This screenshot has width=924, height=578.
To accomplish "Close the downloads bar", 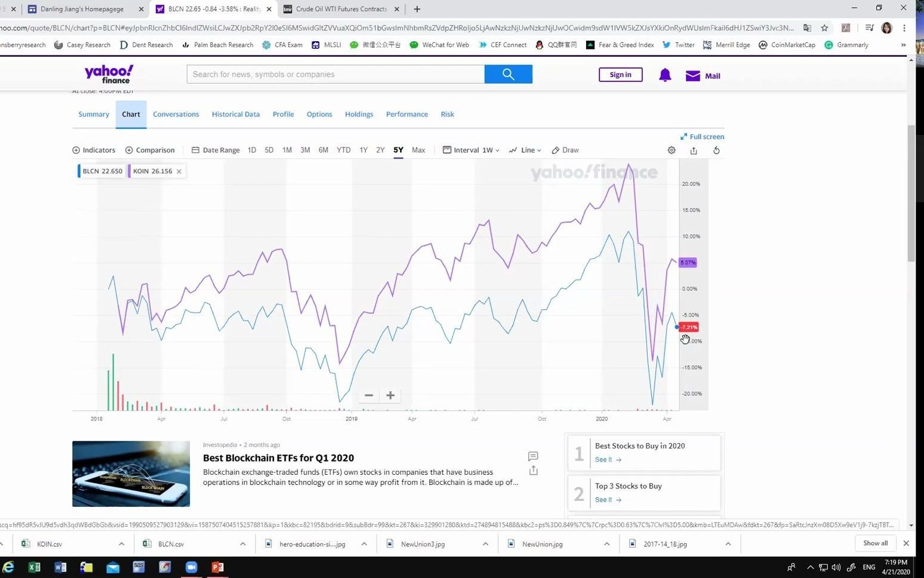I will 906,543.
